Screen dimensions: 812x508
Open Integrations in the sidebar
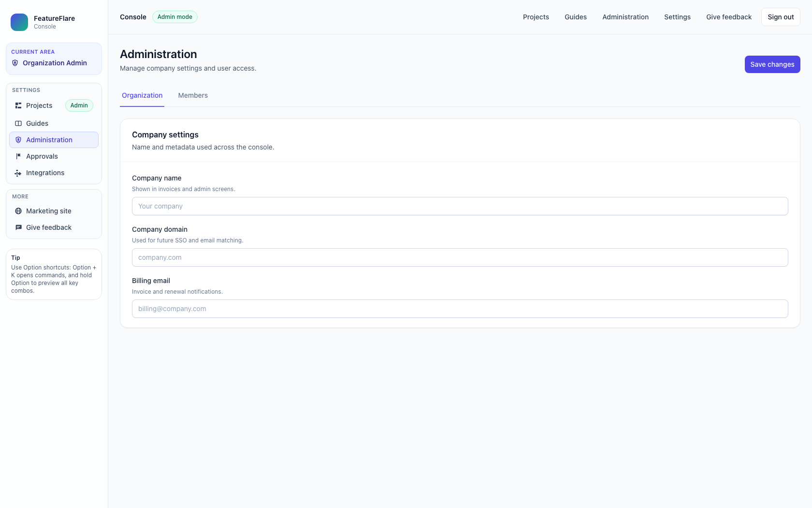point(54,173)
